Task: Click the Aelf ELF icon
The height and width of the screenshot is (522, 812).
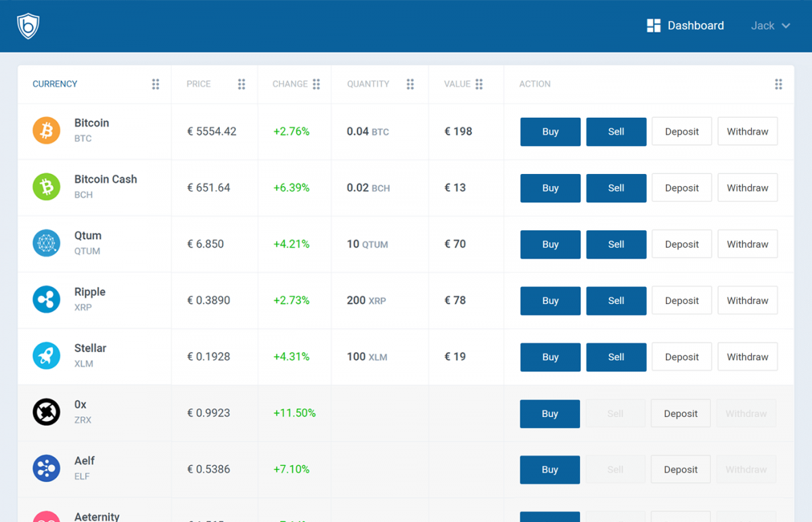Action: (x=47, y=468)
